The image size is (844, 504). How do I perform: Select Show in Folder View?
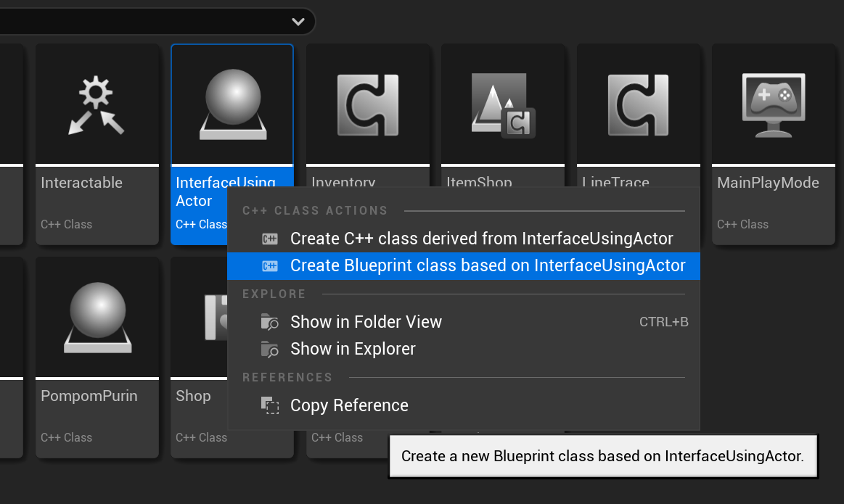point(464,322)
